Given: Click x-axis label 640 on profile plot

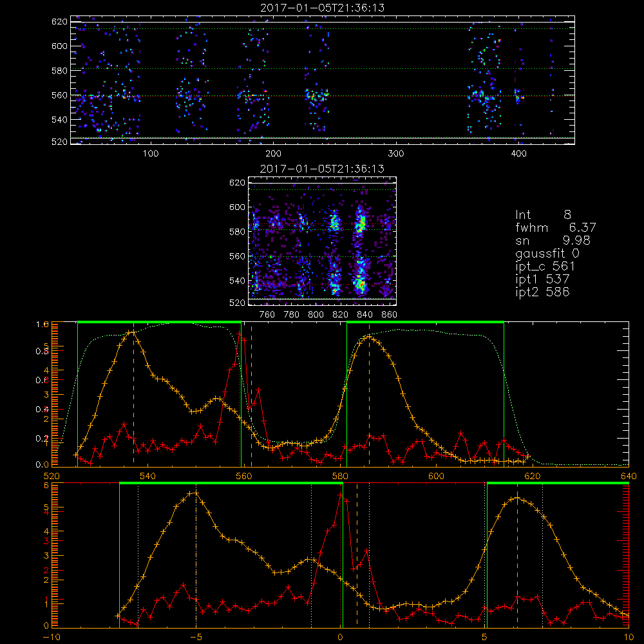Looking at the screenshot, I should (x=629, y=477).
